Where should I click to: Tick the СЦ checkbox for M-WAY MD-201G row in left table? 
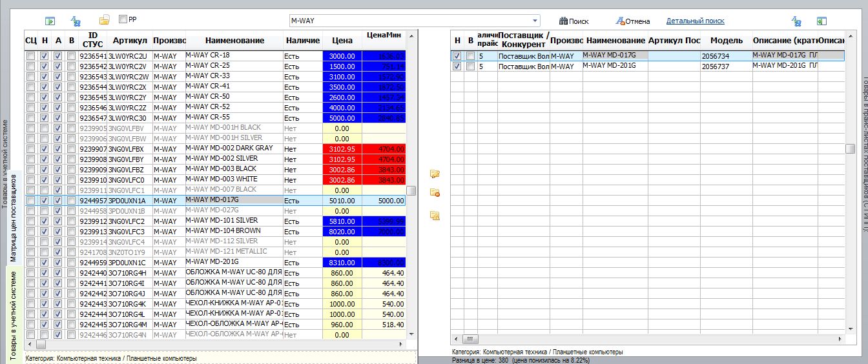[30, 263]
